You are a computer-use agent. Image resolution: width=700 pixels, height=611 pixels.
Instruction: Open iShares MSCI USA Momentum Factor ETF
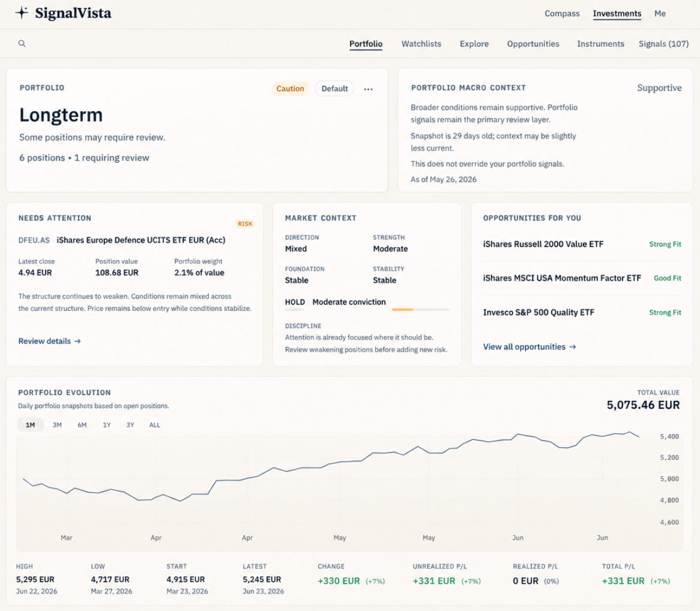click(582, 278)
